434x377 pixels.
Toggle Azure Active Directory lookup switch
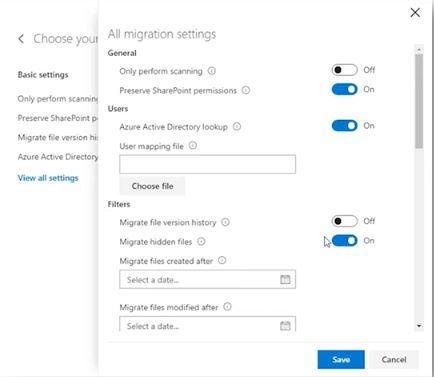(344, 126)
